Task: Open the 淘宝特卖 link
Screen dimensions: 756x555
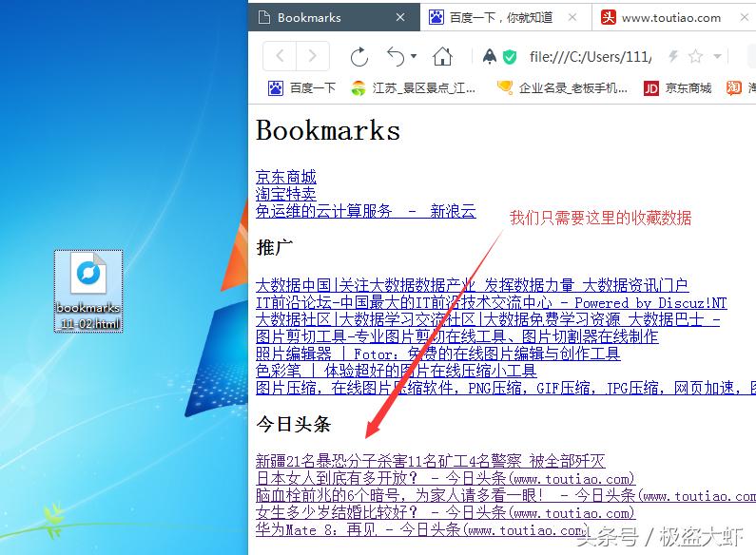Action: (286, 194)
